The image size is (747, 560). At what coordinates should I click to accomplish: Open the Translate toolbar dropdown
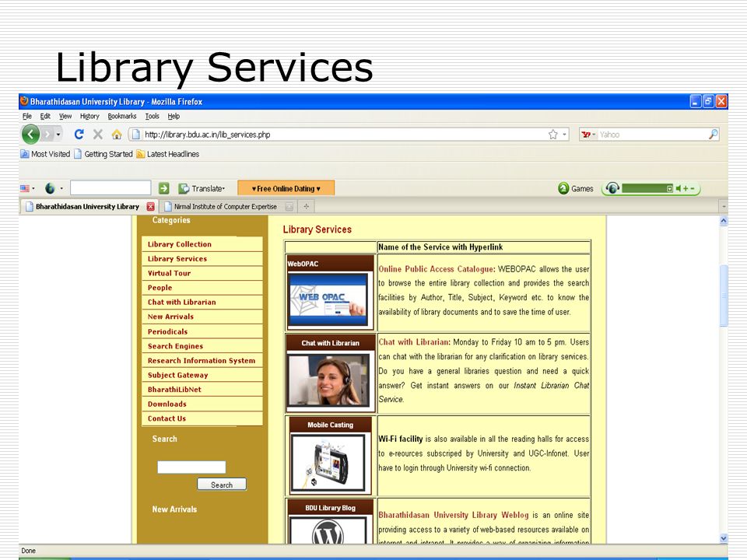tap(202, 188)
